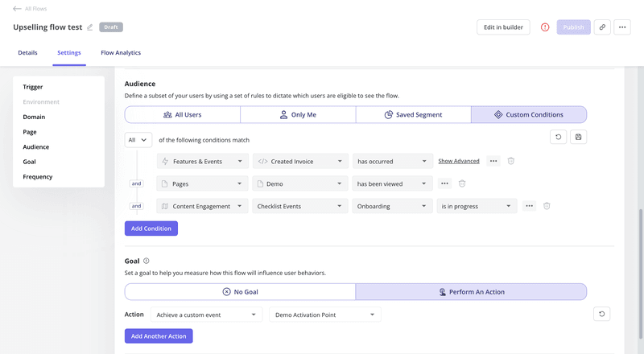Viewport: 644px width, 354px height.
Task: Open the more options menu next to Publish
Action: (621, 27)
